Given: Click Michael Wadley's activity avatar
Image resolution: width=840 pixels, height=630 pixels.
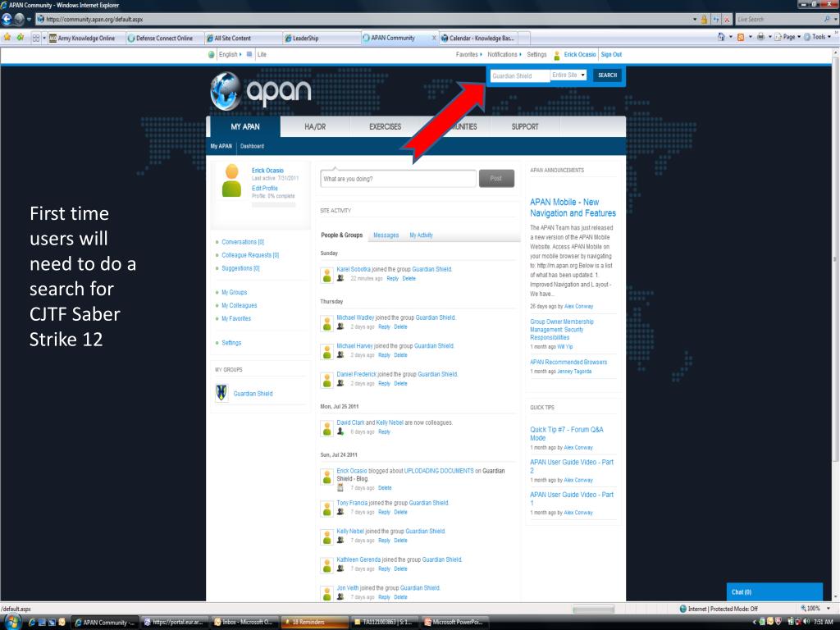Looking at the screenshot, I should 326,323.
